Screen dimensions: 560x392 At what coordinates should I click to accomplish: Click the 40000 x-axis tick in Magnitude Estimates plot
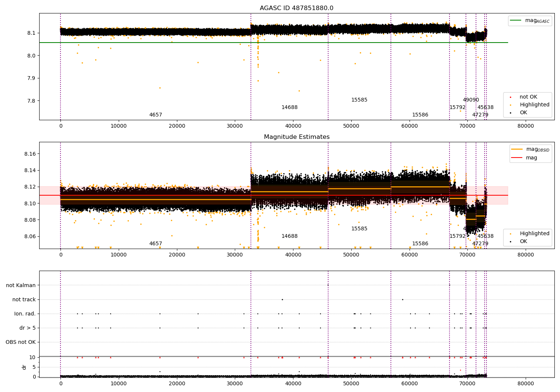coord(293,255)
